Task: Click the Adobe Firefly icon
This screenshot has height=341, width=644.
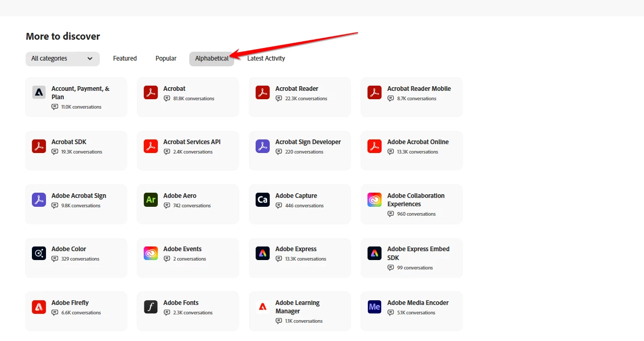Action: [39, 307]
